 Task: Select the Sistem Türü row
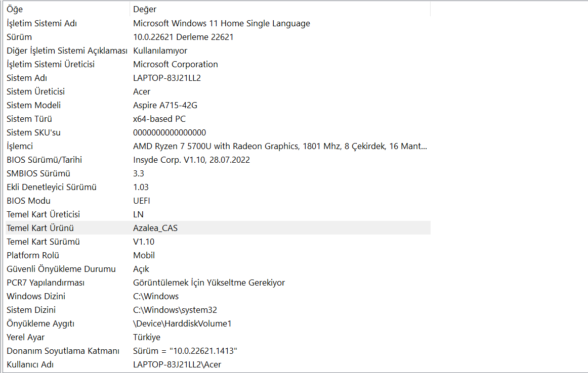coord(29,119)
